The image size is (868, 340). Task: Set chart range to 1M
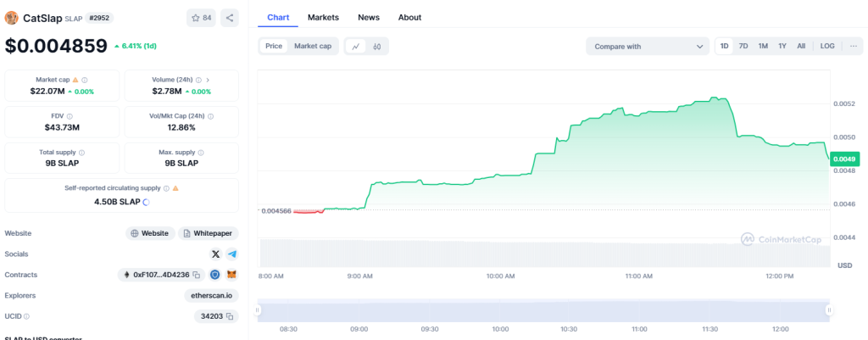(763, 46)
